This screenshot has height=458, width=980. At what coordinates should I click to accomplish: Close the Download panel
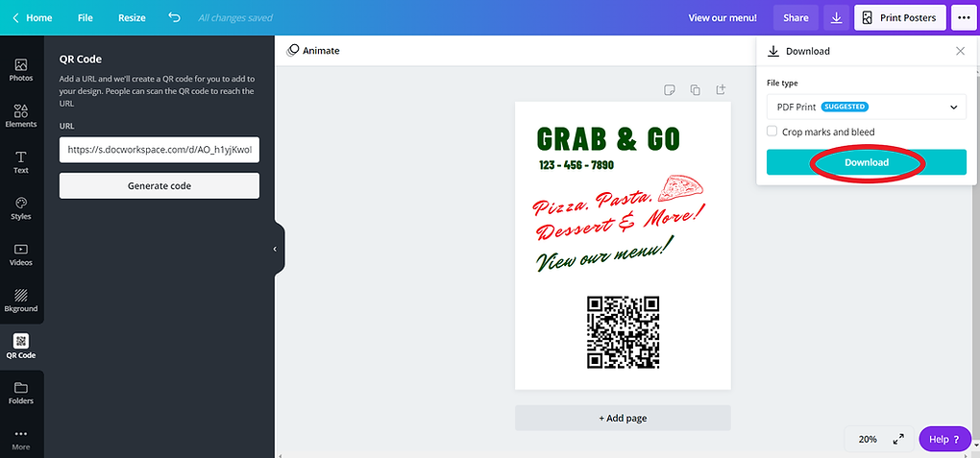tap(960, 51)
